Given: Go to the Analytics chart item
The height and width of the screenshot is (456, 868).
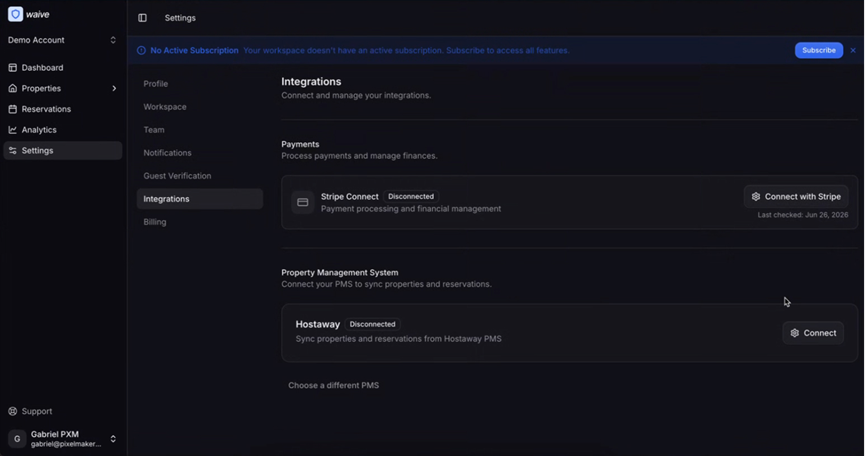Looking at the screenshot, I should [x=63, y=130].
